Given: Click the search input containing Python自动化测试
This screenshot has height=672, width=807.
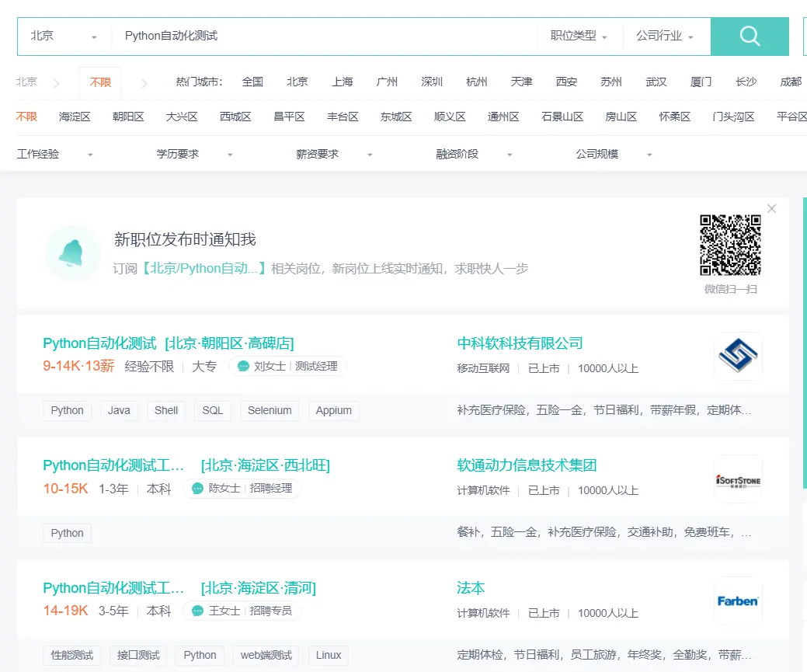Looking at the screenshot, I should tap(324, 36).
